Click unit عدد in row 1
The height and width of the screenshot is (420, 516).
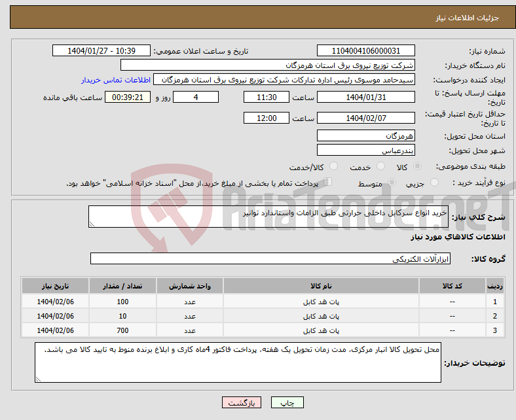[x=190, y=302]
